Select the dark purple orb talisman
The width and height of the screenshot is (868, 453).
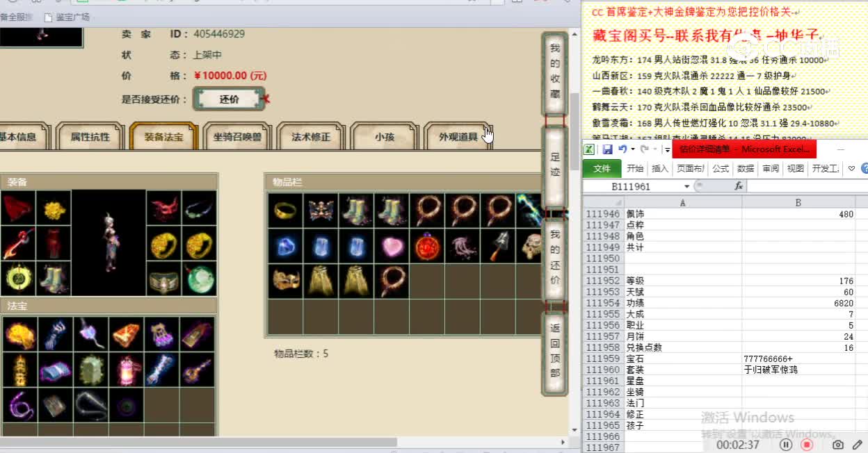[126, 405]
